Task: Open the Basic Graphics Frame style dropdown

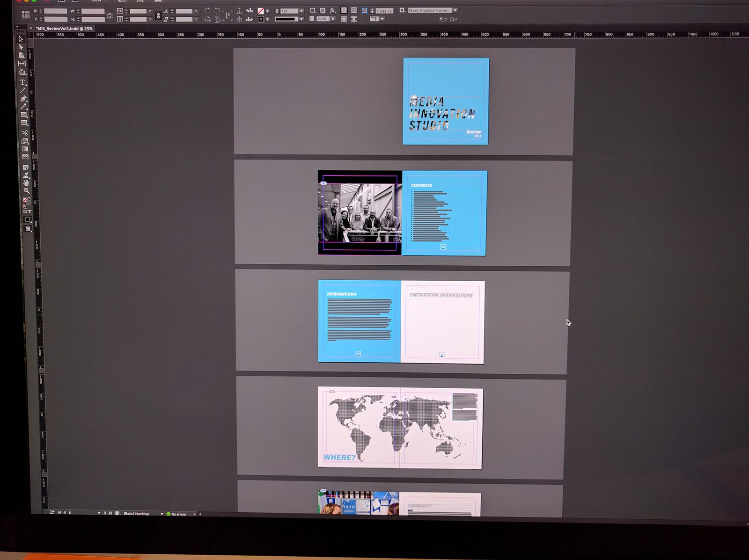Action: point(455,10)
